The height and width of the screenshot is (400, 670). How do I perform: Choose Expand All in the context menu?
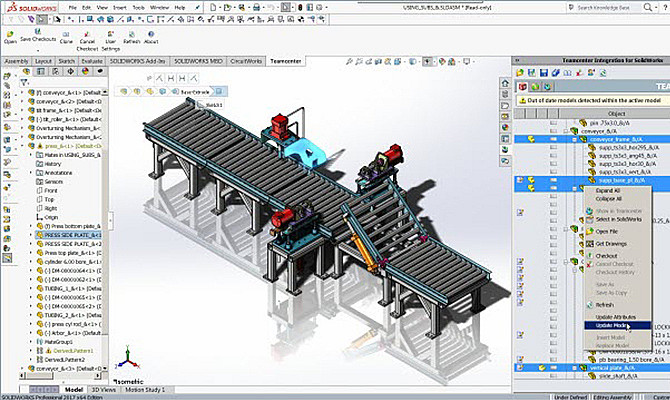tap(608, 191)
